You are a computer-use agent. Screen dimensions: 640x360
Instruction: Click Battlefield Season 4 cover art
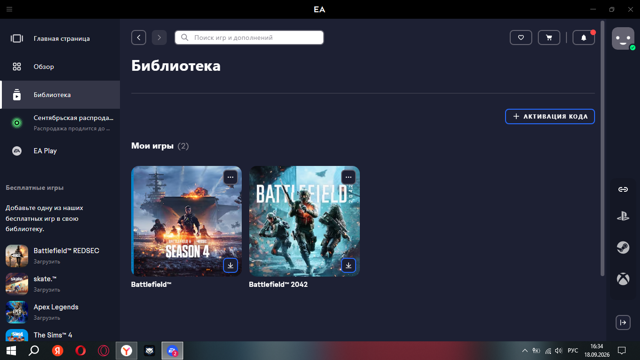pyautogui.click(x=186, y=221)
